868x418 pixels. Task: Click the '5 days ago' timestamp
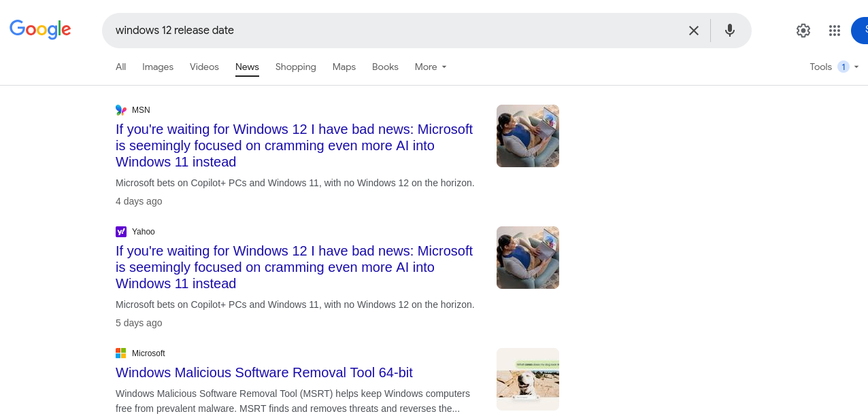pyautogui.click(x=139, y=323)
